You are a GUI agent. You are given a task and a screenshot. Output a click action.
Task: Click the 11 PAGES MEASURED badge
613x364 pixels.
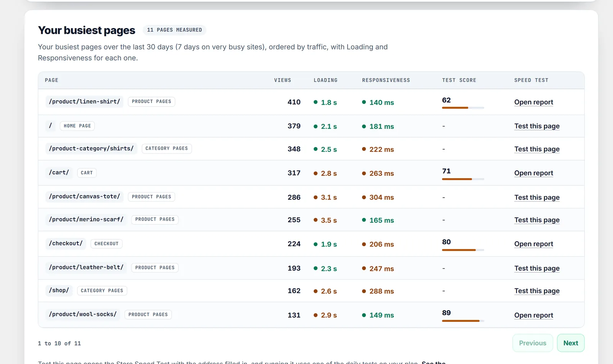coord(174,30)
